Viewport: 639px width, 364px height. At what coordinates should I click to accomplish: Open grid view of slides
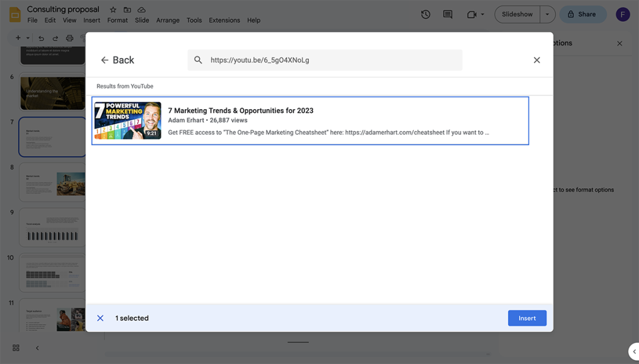tap(16, 348)
